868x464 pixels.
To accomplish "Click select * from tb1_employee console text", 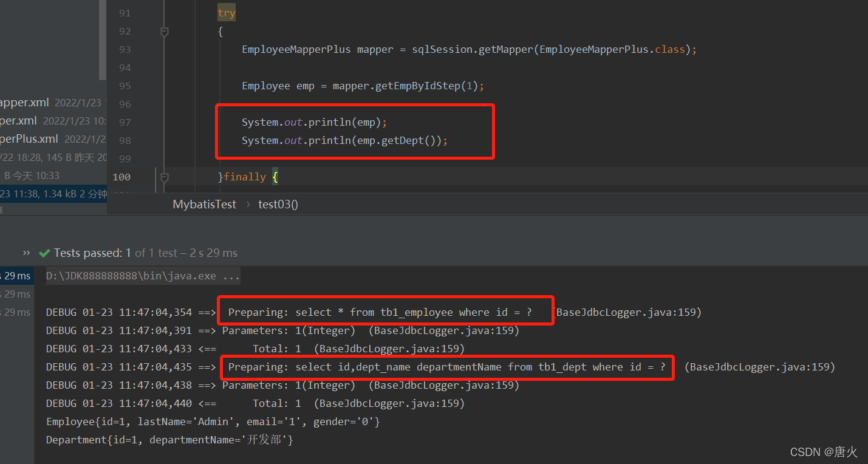I will 414,312.
